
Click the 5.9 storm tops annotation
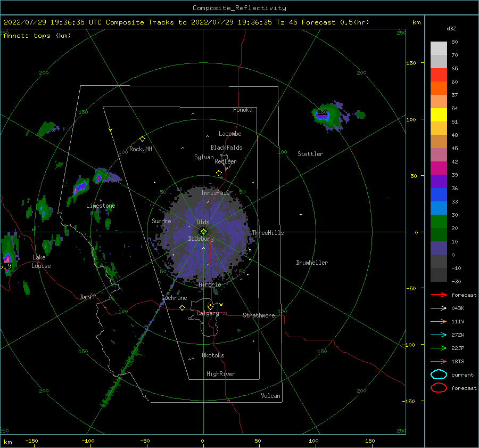(6, 266)
